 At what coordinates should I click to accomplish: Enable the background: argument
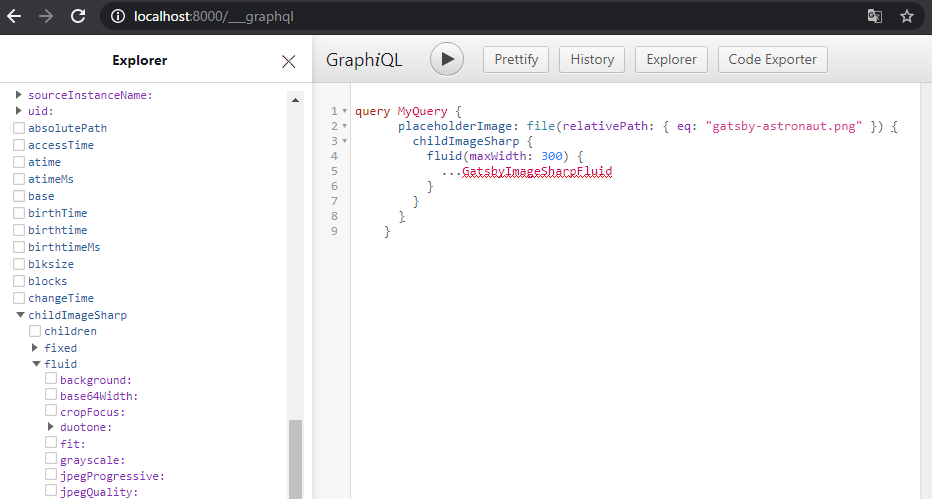[x=51, y=378]
